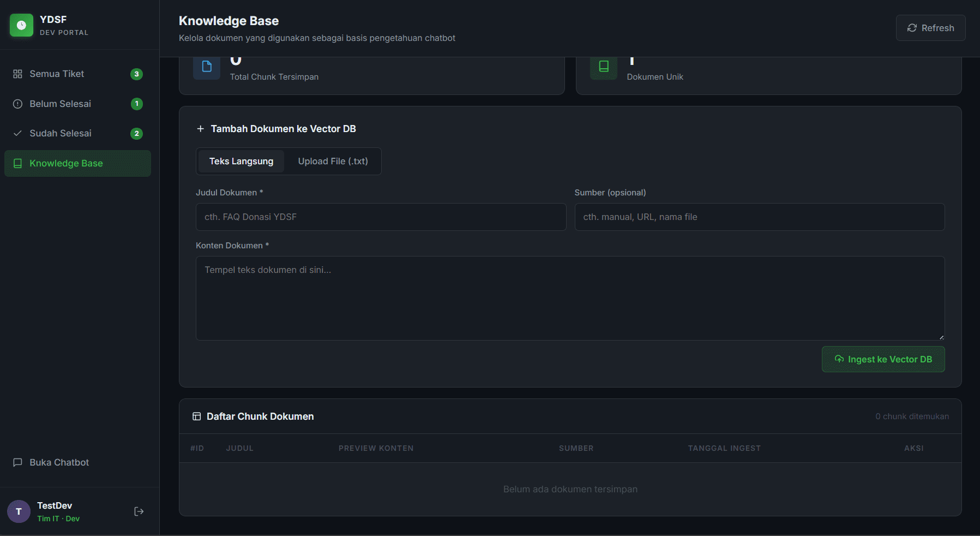
Task: Click 'Belum ada dokumen tersimpan' message
Action: [570, 489]
